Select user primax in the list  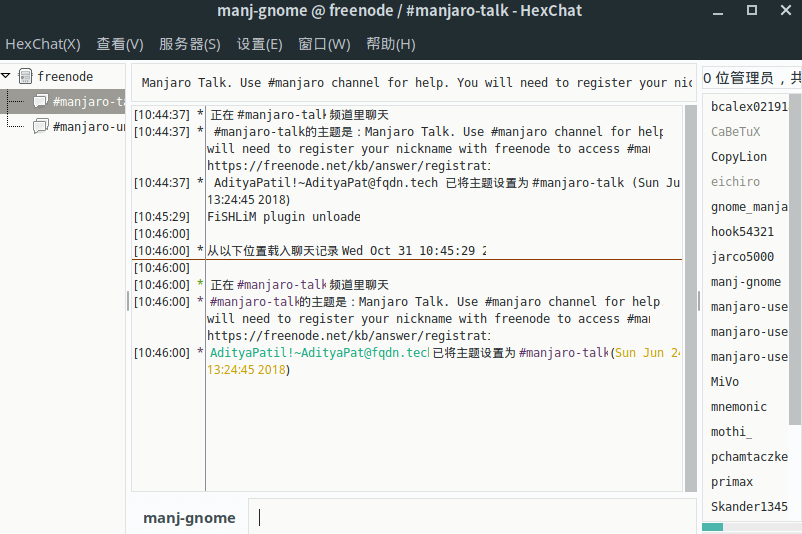[732, 482]
